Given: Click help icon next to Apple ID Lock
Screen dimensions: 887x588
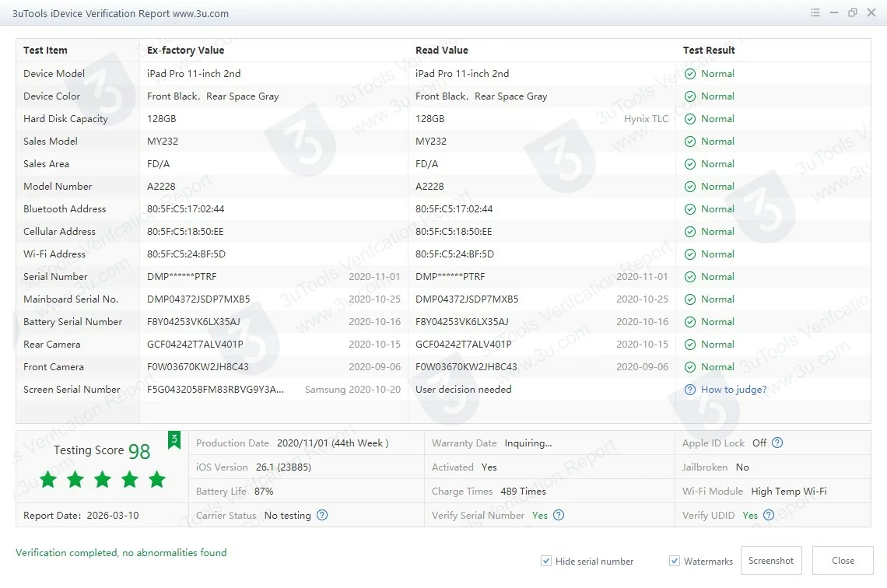Looking at the screenshot, I should pyautogui.click(x=777, y=443).
